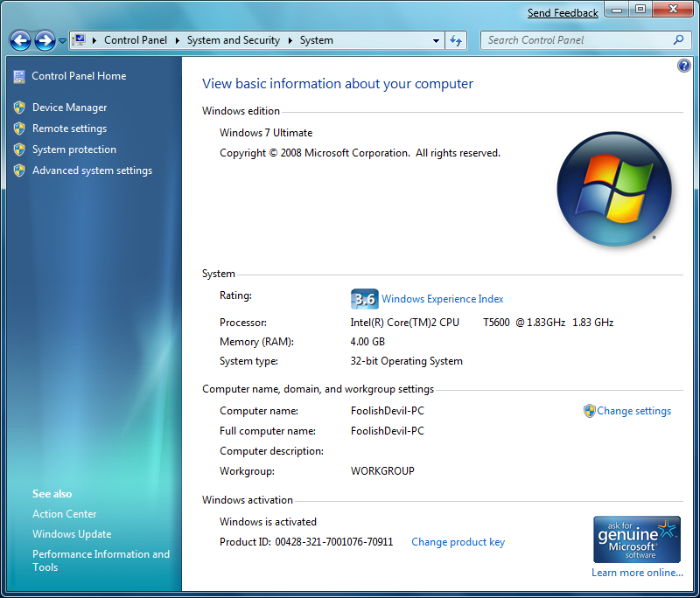
Task: Click the Windows logo orb image
Action: pyautogui.click(x=614, y=189)
